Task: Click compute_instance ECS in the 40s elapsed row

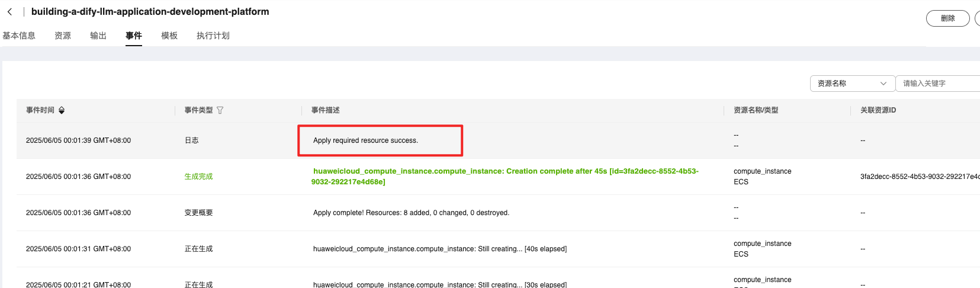Action: click(x=763, y=249)
